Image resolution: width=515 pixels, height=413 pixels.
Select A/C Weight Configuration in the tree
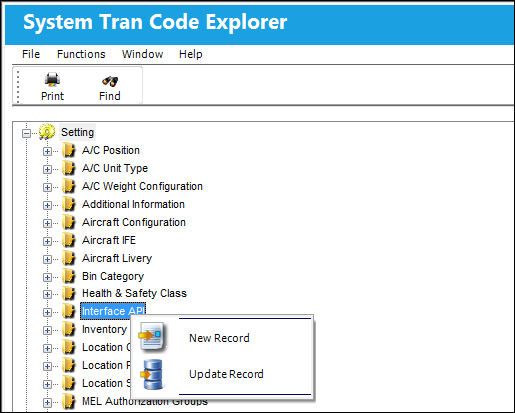(142, 186)
